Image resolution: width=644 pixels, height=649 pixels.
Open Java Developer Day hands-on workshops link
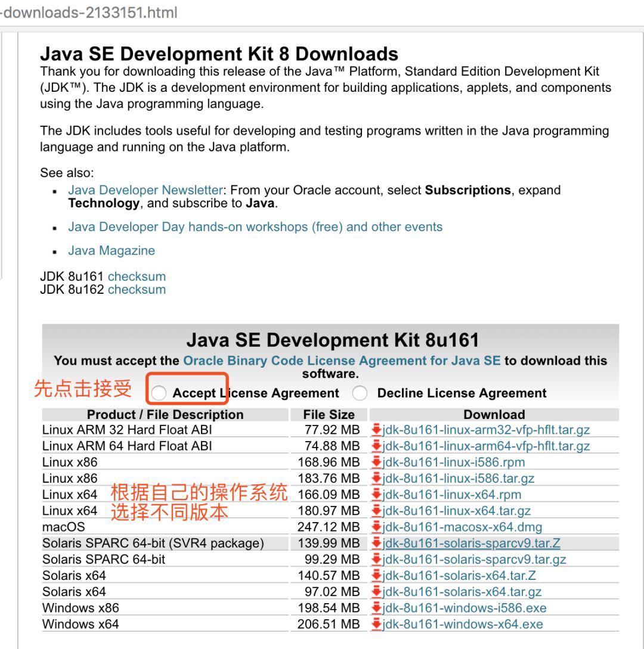[x=255, y=227]
